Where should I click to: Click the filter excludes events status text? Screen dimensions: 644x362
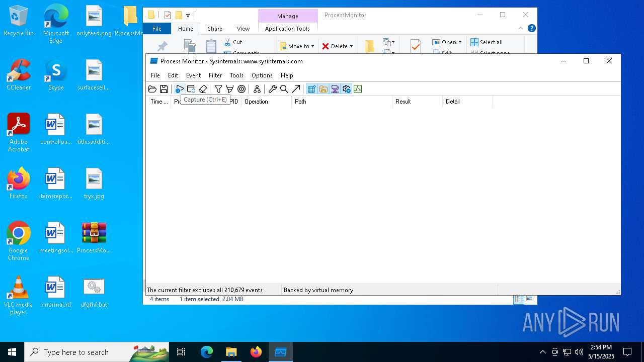pyautogui.click(x=205, y=290)
